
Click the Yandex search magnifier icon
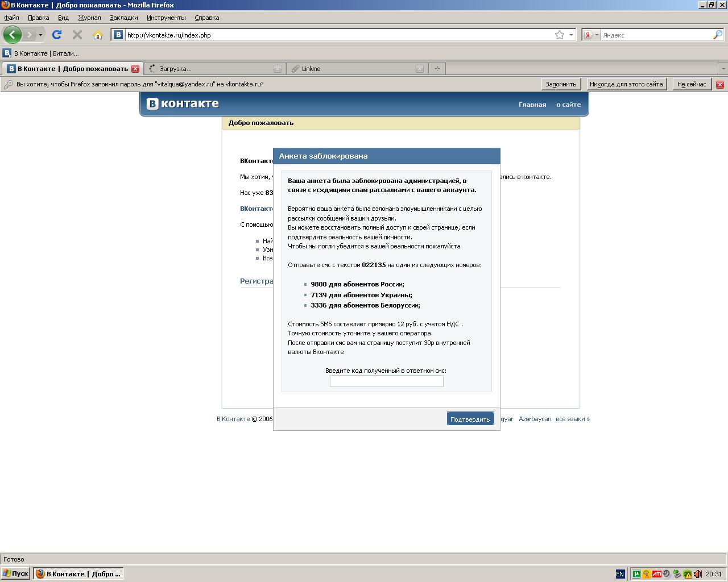pos(717,35)
